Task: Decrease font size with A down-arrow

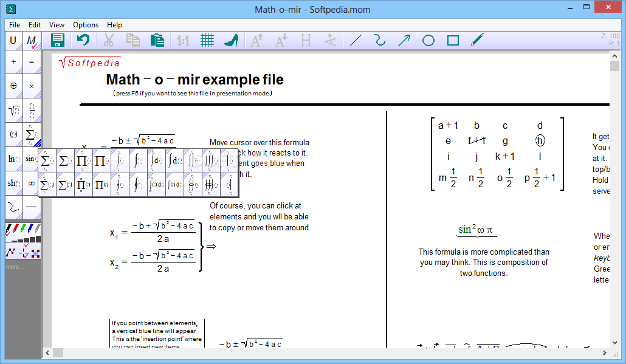Action: tap(281, 40)
